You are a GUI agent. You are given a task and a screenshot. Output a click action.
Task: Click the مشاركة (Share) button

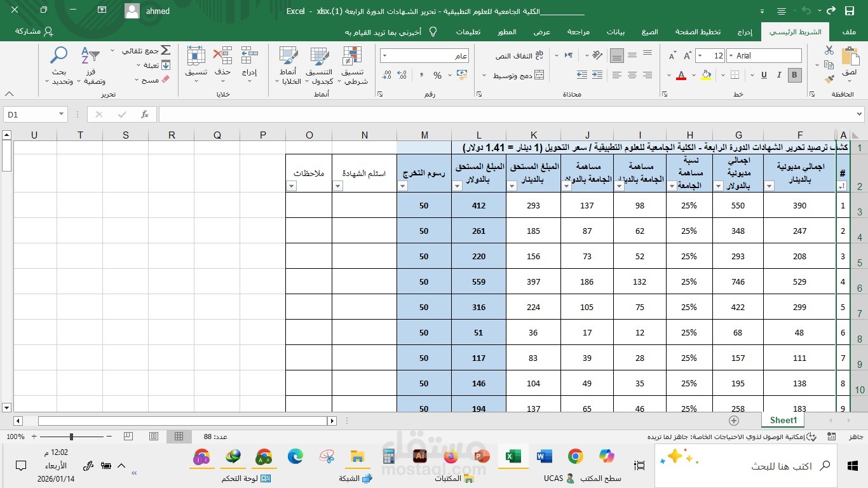[31, 32]
